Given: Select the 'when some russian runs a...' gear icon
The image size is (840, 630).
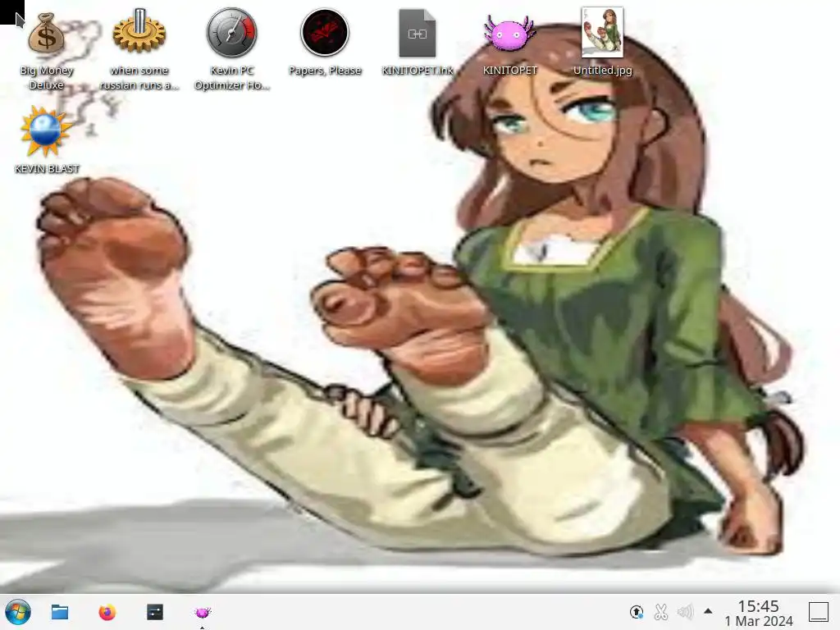Looking at the screenshot, I should tap(139, 31).
